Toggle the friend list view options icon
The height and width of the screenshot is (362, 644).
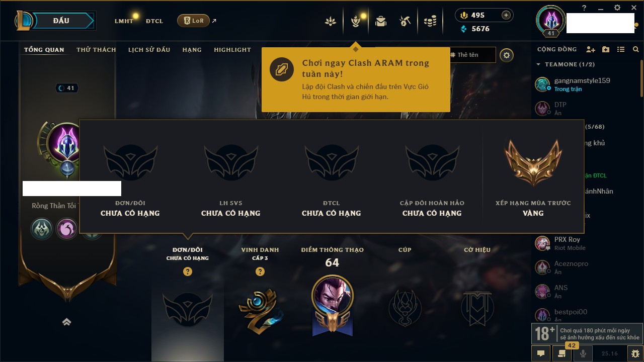[621, 49]
